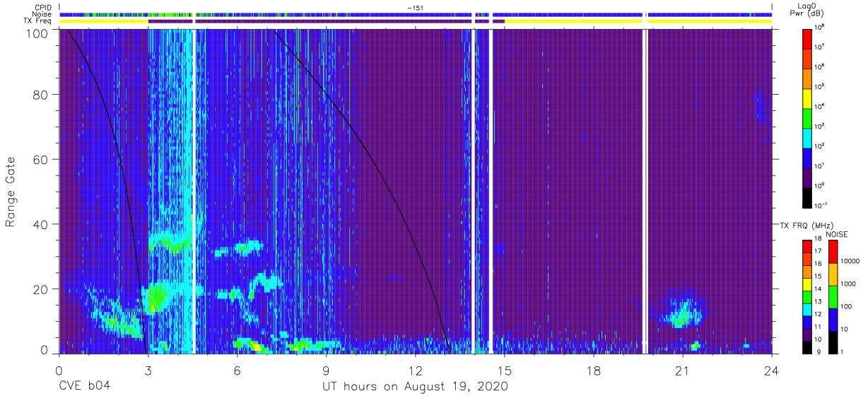
Task: Click the '80' tick on the Range Gate axis
Action: (40, 95)
